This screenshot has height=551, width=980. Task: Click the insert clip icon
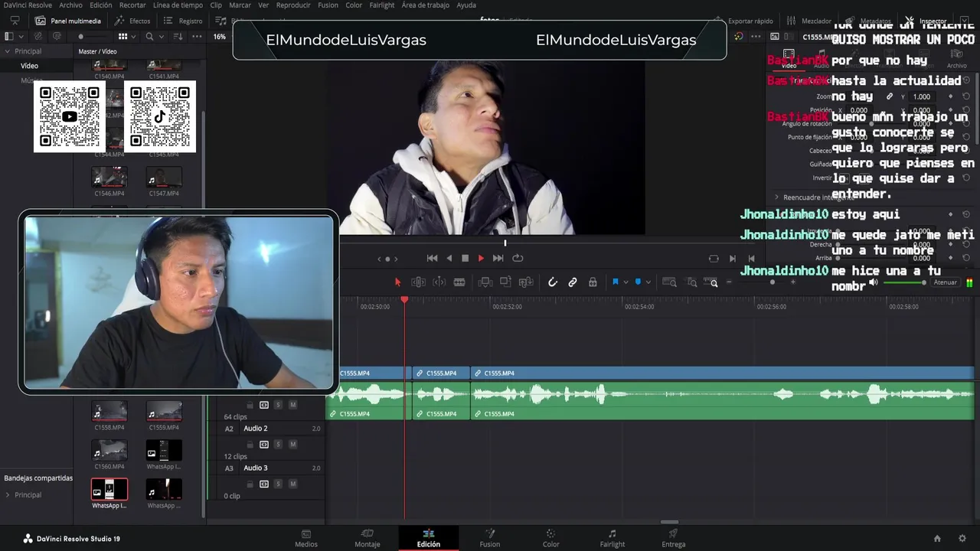coord(485,282)
